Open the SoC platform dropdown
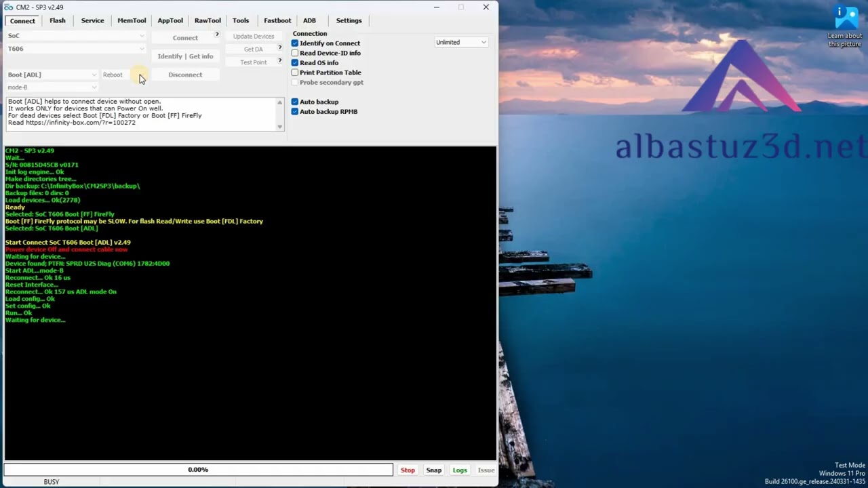 pyautogui.click(x=76, y=36)
